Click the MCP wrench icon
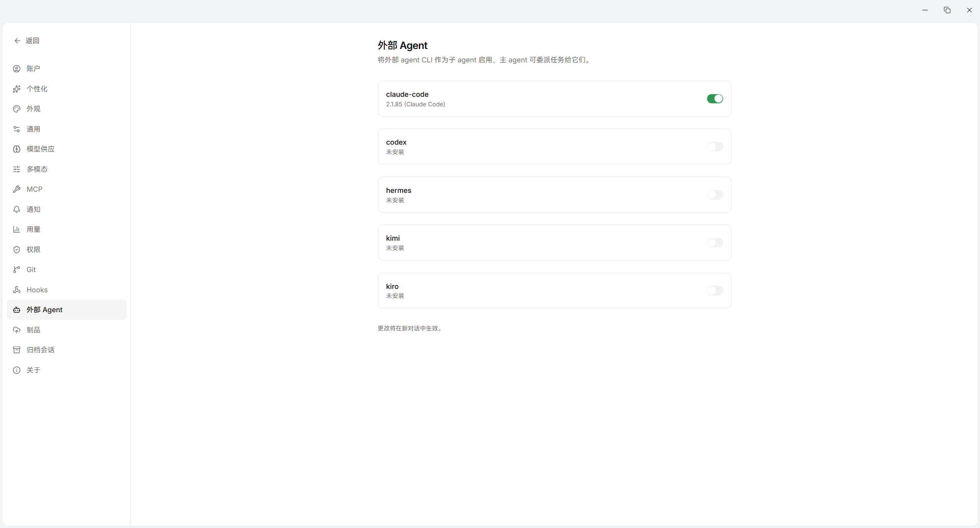980x528 pixels. pyautogui.click(x=16, y=189)
